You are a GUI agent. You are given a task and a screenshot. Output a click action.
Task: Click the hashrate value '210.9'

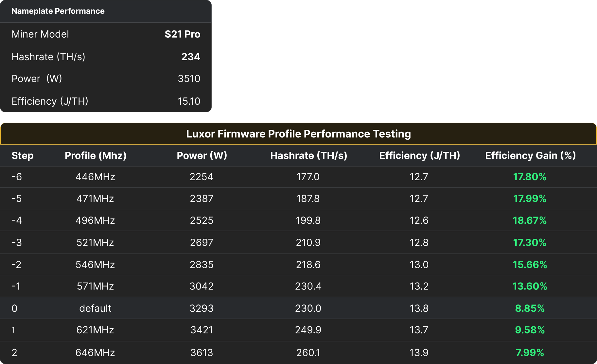(308, 242)
